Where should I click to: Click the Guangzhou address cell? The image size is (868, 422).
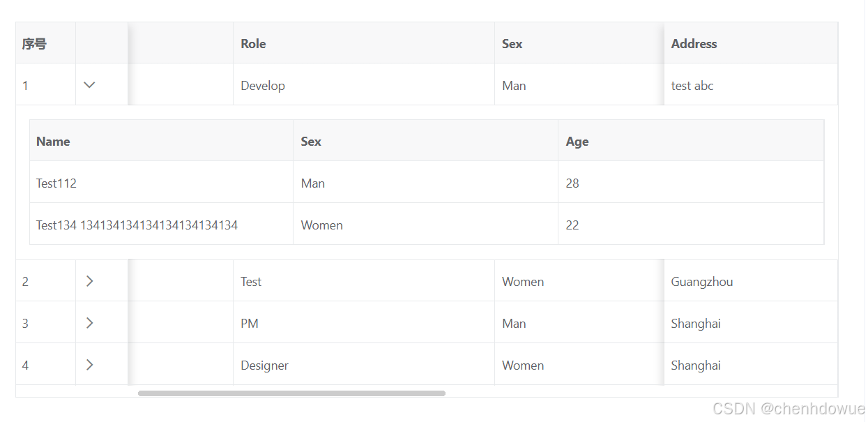click(701, 282)
